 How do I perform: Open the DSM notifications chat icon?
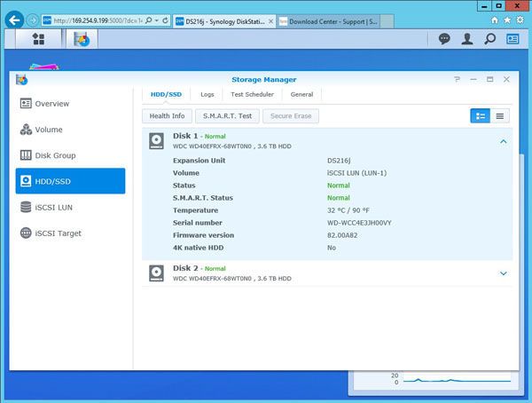(444, 39)
